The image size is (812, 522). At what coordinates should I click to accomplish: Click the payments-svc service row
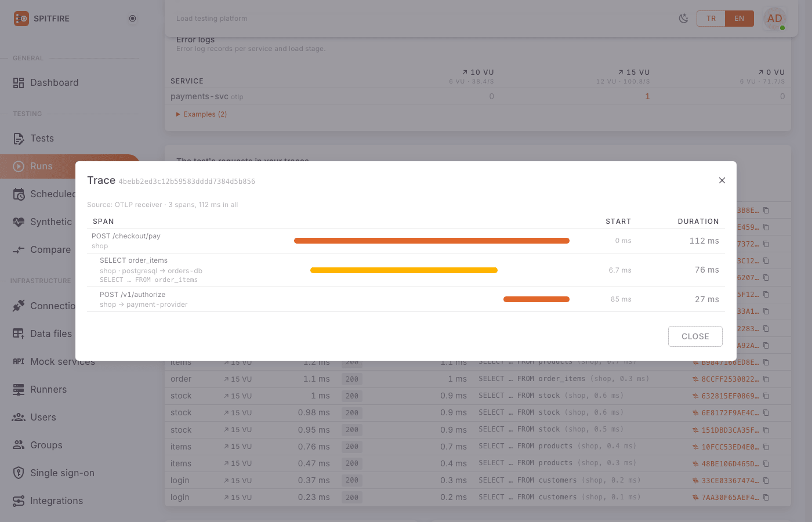[x=478, y=96]
